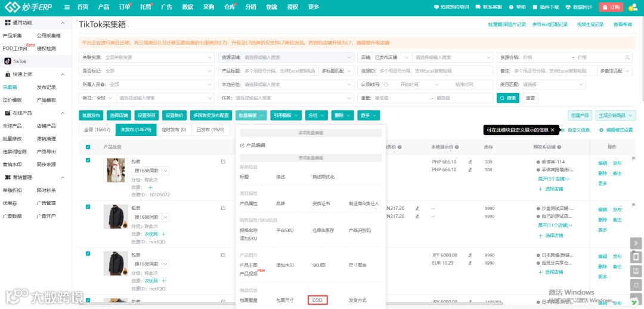The height and width of the screenshot is (309, 644).
Task: Click the help icon next to 预发布店铺
Action: tap(559, 147)
